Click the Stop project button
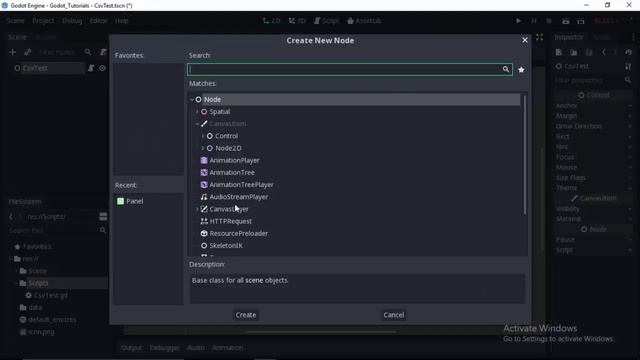The image size is (640, 360). 549,21
